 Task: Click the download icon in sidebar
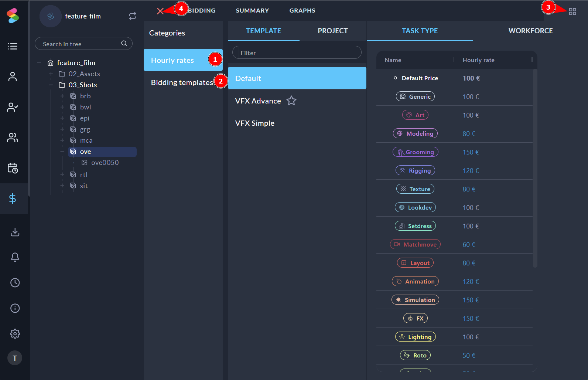(15, 232)
